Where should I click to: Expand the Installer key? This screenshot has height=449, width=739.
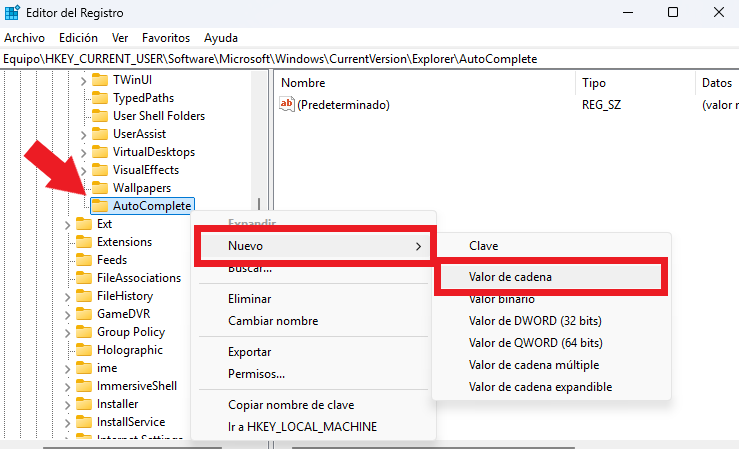click(67, 405)
